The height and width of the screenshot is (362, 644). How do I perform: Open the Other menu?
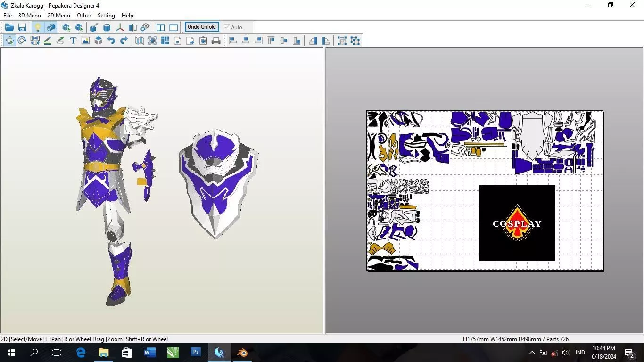(84, 16)
